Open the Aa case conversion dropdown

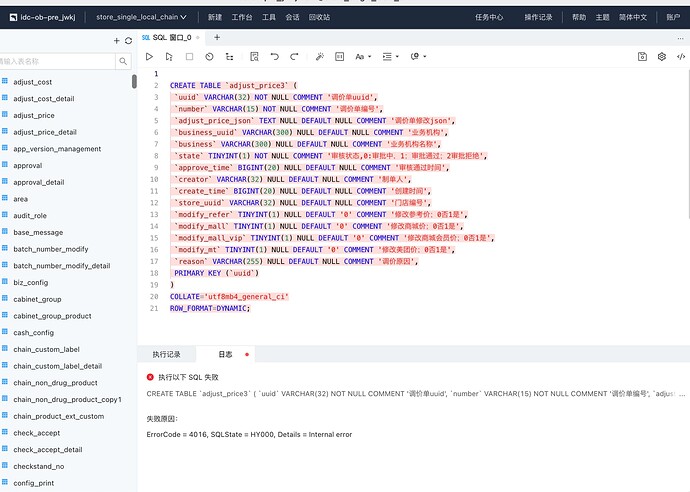363,56
